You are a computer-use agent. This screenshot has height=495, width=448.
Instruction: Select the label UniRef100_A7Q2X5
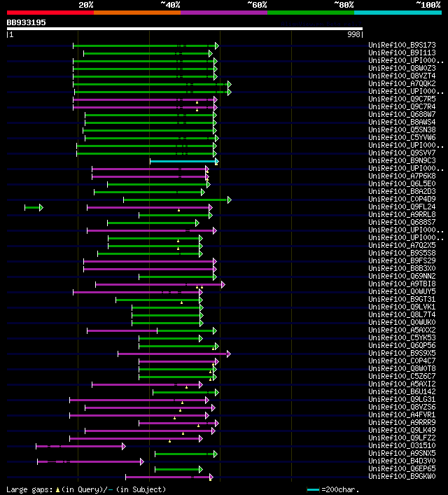tap(402, 245)
